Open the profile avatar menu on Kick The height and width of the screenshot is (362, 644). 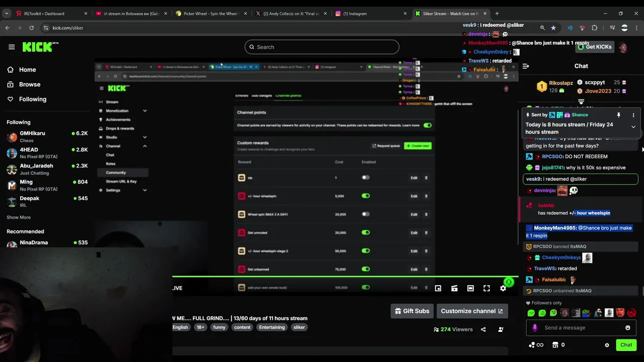623,47
